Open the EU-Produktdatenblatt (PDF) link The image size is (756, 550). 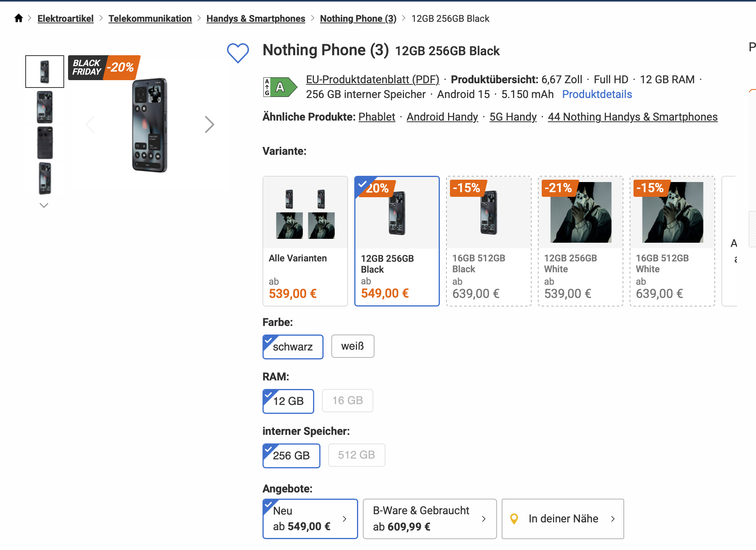pyautogui.click(x=373, y=80)
